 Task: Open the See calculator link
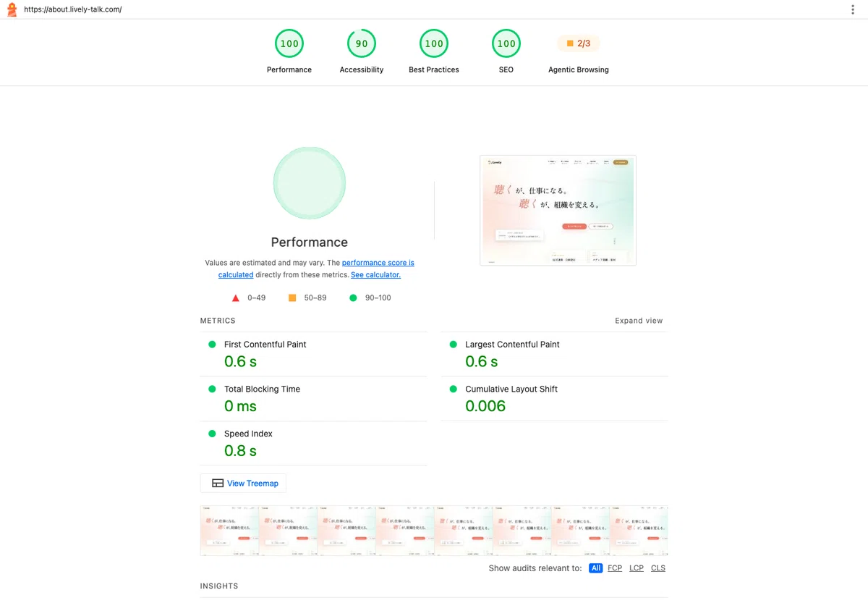[375, 275]
